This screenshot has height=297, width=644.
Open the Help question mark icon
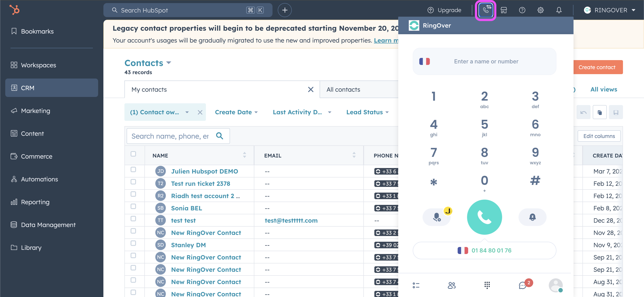(x=522, y=10)
